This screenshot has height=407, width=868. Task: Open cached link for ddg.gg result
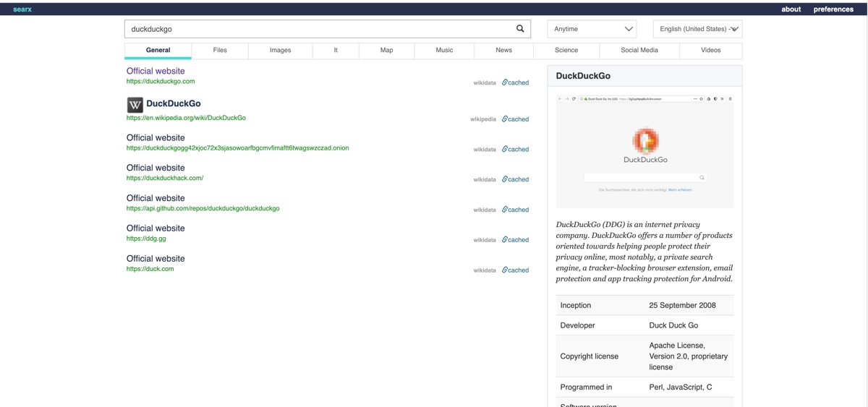pyautogui.click(x=516, y=240)
